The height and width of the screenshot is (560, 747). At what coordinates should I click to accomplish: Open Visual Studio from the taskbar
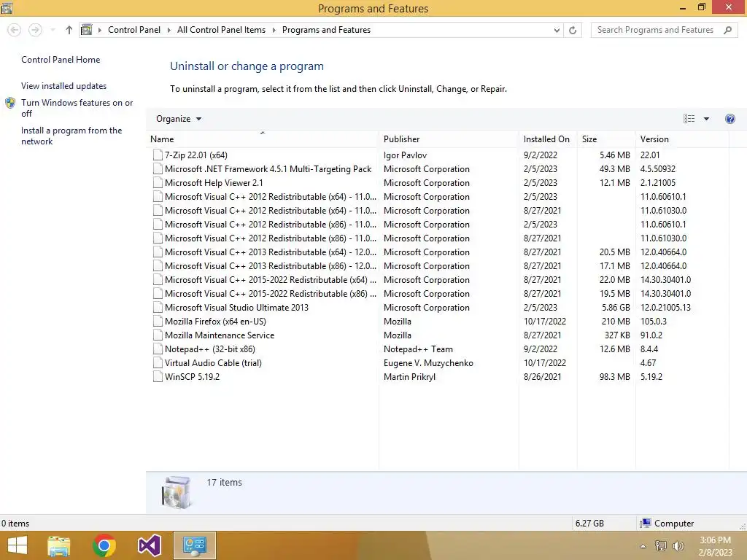149,545
